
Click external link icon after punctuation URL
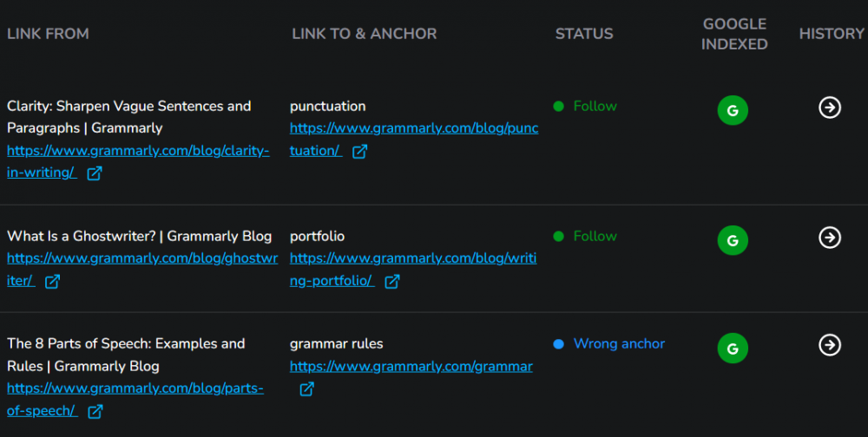click(x=359, y=151)
